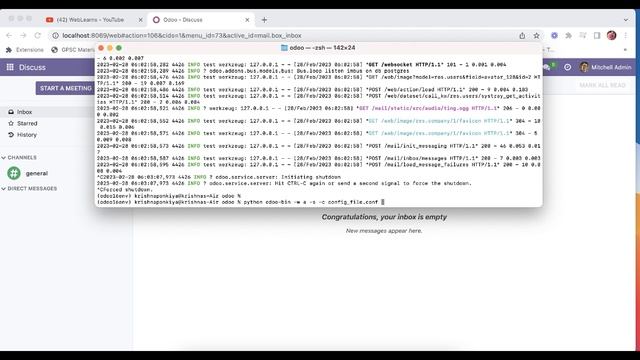Click the browser back arrow
This screenshot has width=640, height=360.
(9, 36)
